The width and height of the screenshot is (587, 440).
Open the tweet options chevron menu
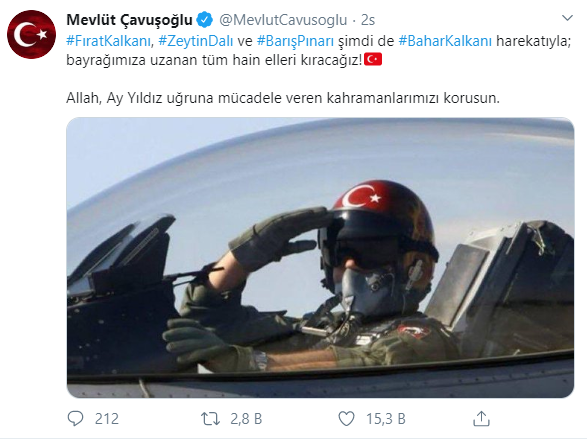pos(568,18)
